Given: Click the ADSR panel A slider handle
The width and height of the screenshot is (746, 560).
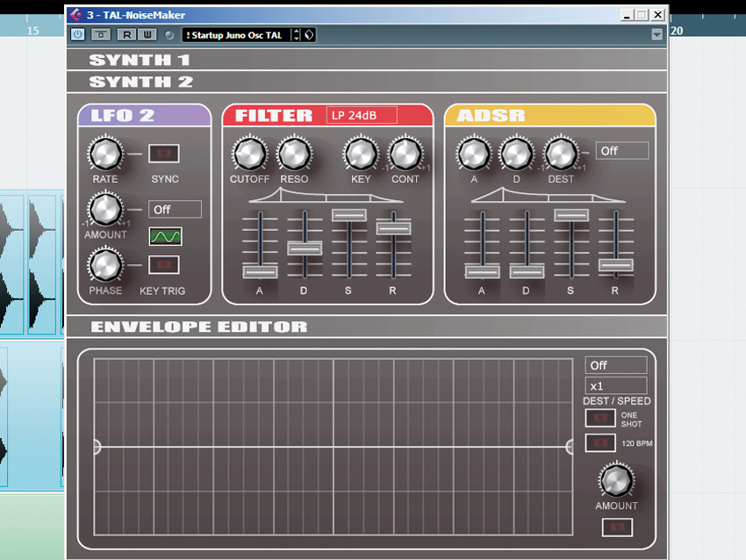Looking at the screenshot, I should 483,272.
